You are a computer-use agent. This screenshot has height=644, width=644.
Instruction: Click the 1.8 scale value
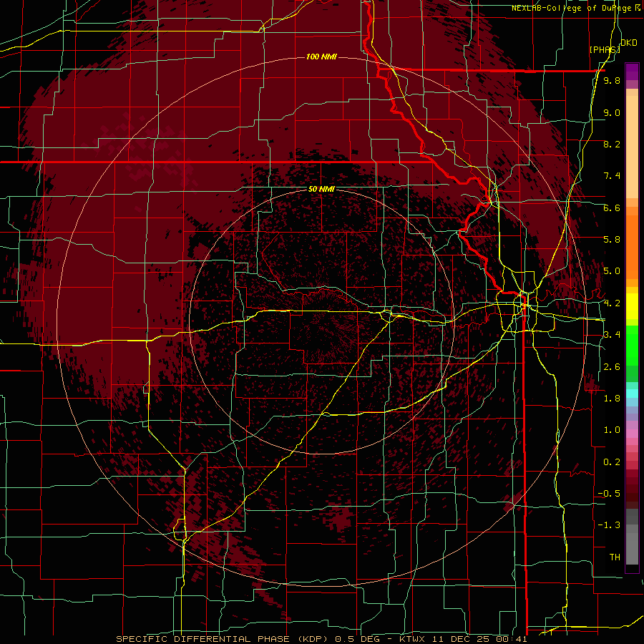pos(612,399)
